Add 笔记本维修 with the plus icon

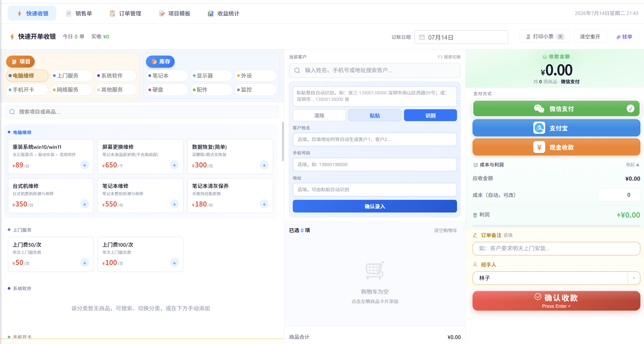point(174,204)
